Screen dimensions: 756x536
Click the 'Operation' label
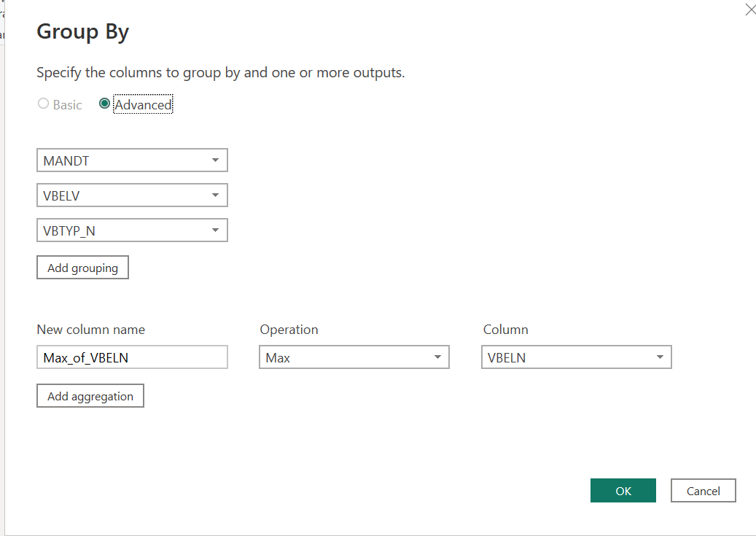pos(289,330)
